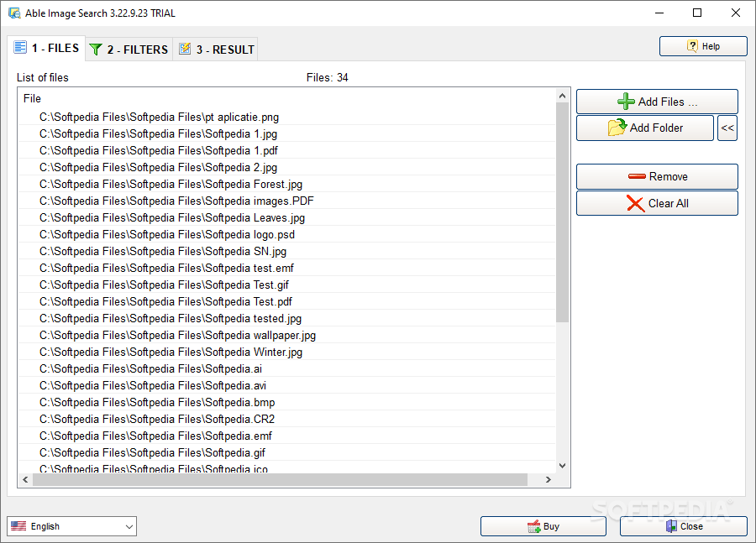Viewport: 756px width, 543px height.
Task: Collapse panel with the << button
Action: (727, 128)
